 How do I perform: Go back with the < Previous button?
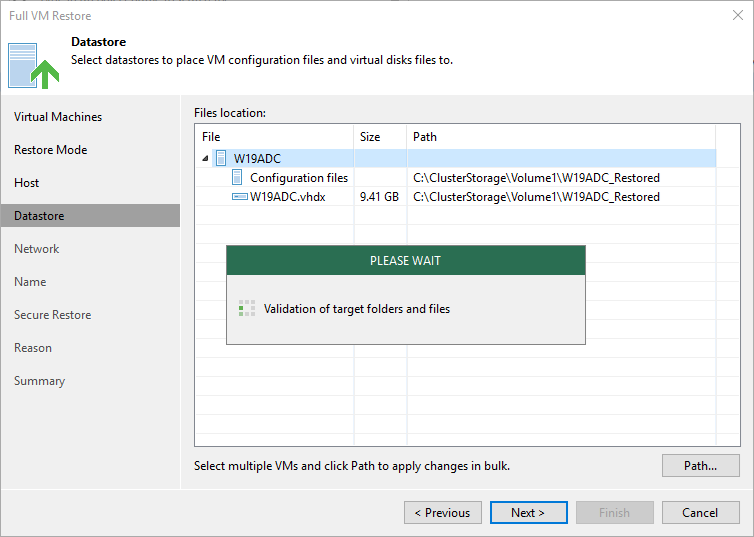[x=443, y=512]
